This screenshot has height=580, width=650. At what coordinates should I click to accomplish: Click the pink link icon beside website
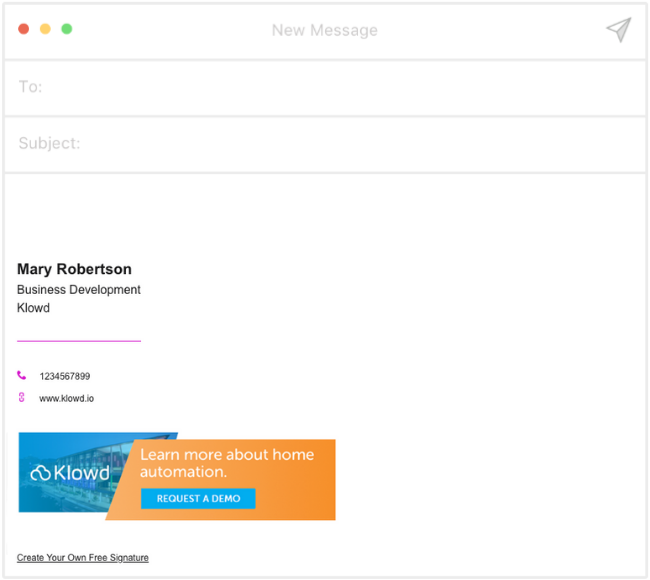click(22, 398)
